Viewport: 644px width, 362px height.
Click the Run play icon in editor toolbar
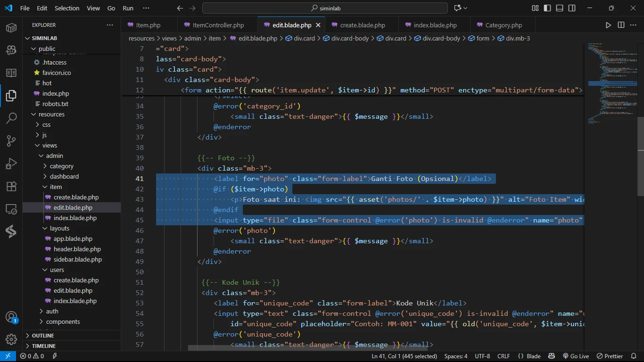(x=608, y=25)
